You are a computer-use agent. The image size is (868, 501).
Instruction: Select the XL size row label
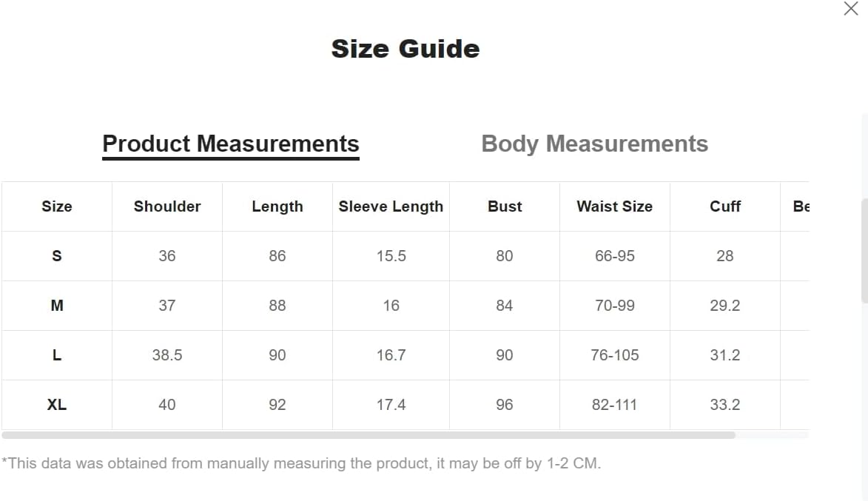(x=57, y=405)
